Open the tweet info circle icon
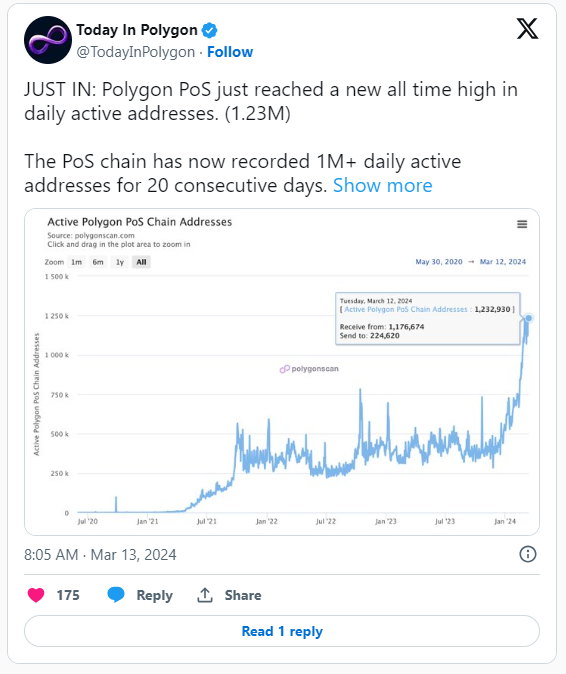 tap(528, 554)
